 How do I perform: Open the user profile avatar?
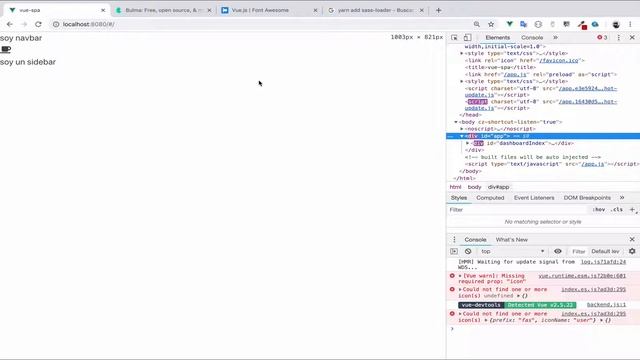(616, 24)
